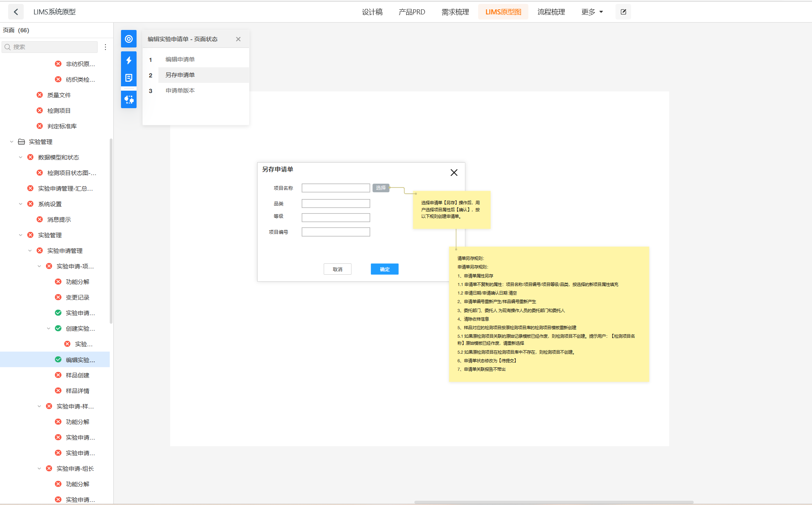Click the back arrow next to LIMS系统原型

[16, 12]
